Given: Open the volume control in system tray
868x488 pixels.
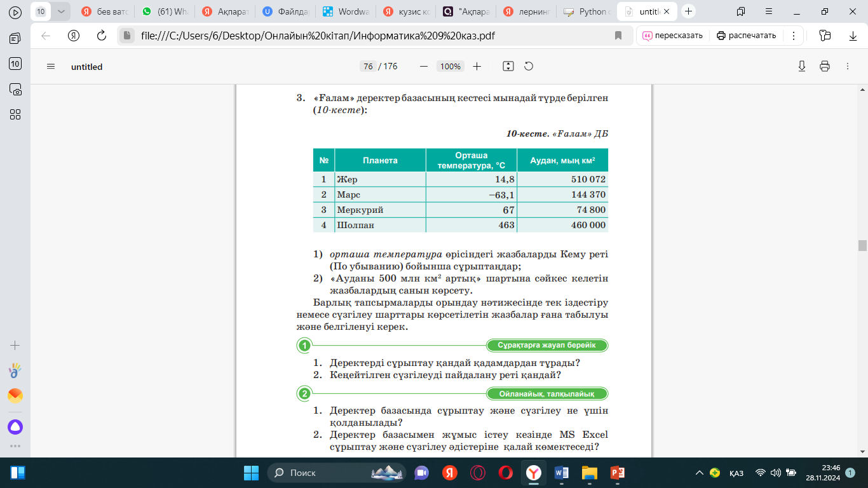Looking at the screenshot, I should [x=776, y=473].
